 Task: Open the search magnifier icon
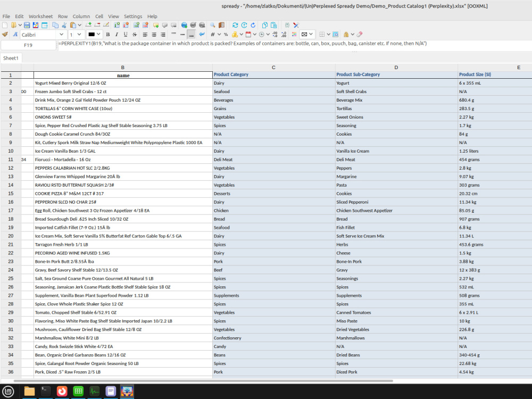click(212, 25)
